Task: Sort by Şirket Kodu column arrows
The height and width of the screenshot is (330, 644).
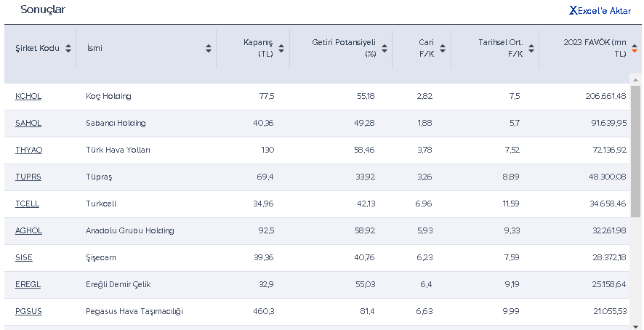Action: 68,49
